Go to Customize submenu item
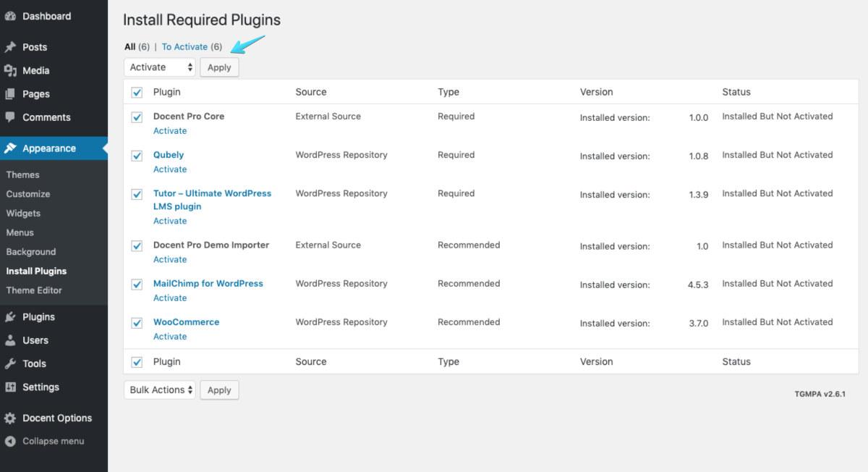This screenshot has height=472, width=868. (28, 194)
